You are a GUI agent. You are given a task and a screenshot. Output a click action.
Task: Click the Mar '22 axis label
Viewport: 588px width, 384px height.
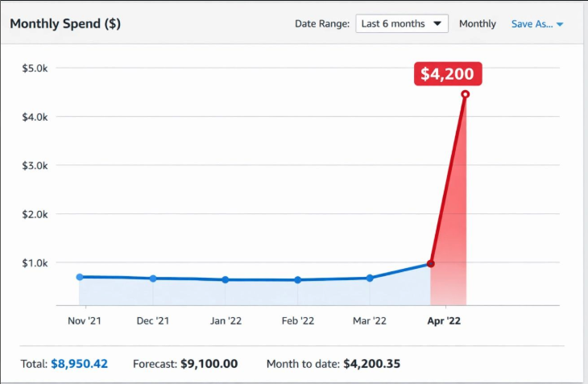370,321
